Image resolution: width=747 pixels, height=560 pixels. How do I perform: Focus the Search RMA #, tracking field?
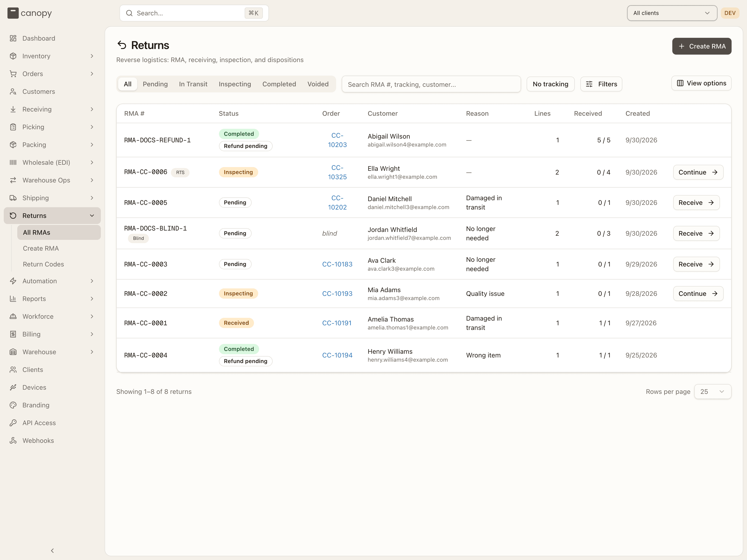tap(431, 84)
